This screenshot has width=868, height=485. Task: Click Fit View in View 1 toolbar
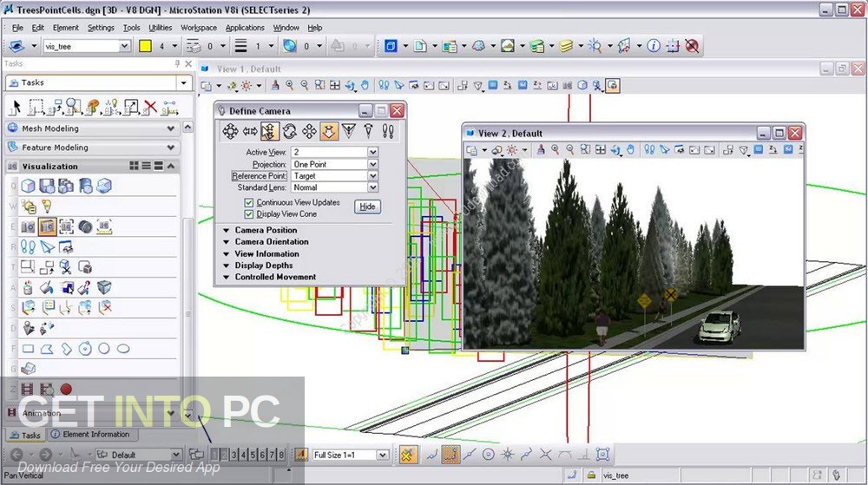click(x=335, y=85)
